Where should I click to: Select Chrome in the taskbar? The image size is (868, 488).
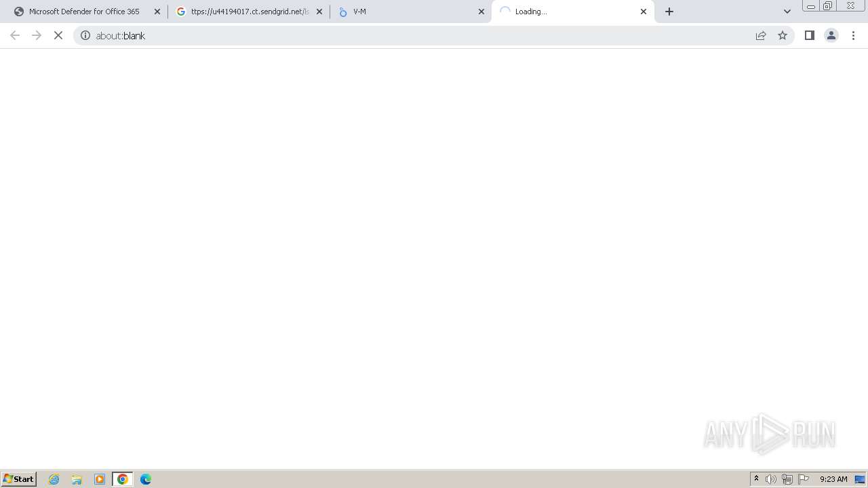point(123,479)
